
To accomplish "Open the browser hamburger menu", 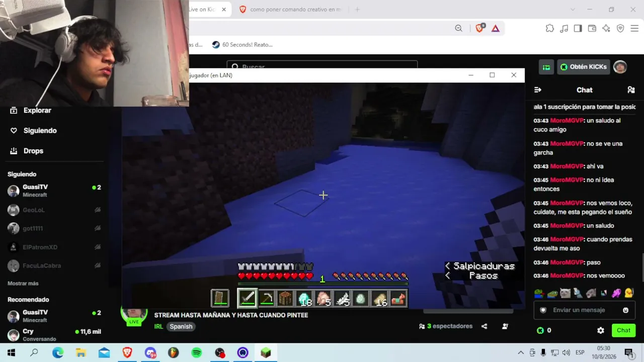I will 634,28.
